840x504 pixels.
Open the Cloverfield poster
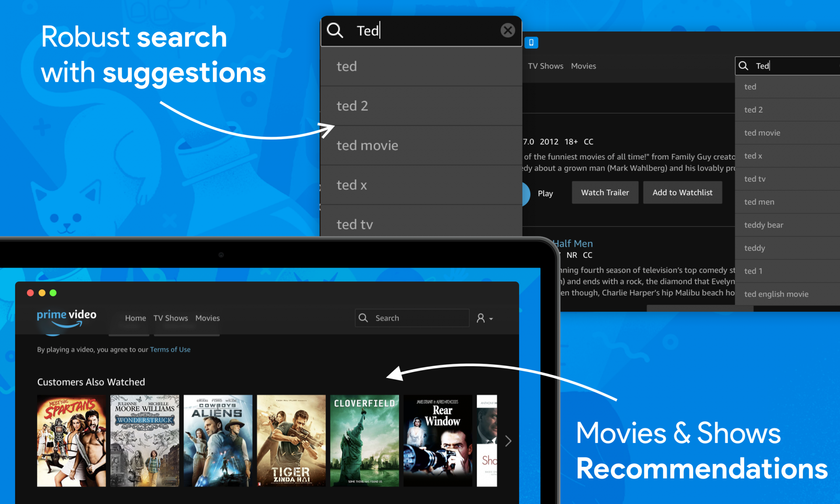pyautogui.click(x=365, y=441)
